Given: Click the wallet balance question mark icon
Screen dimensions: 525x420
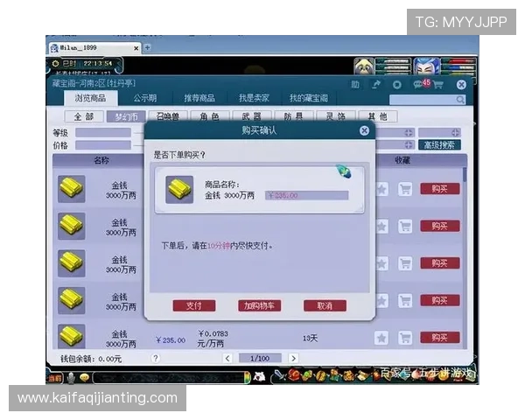Looking at the screenshot, I should [156, 359].
